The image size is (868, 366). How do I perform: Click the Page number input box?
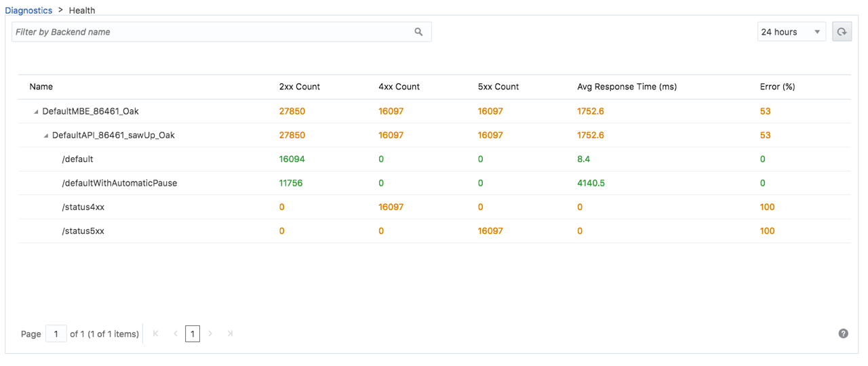[56, 333]
